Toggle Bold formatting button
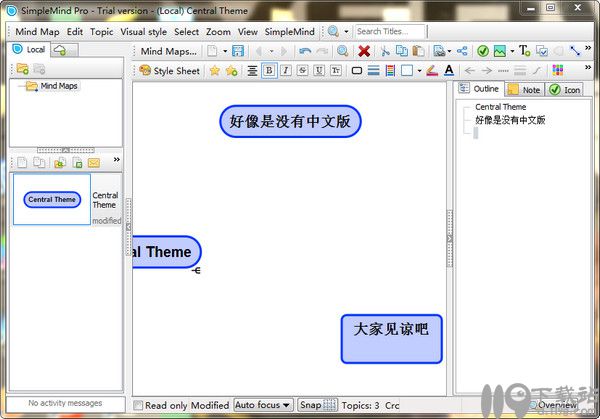Image resolution: width=600 pixels, height=419 pixels. click(x=269, y=70)
